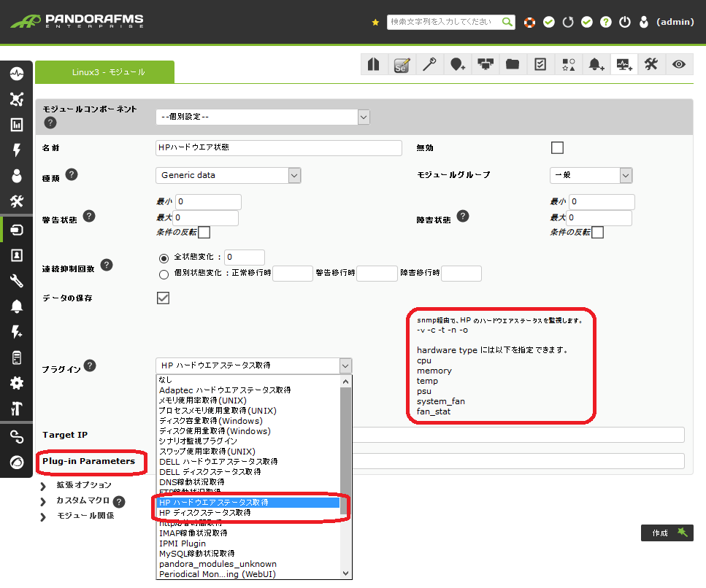Select IPMI Plugin option

point(248,543)
